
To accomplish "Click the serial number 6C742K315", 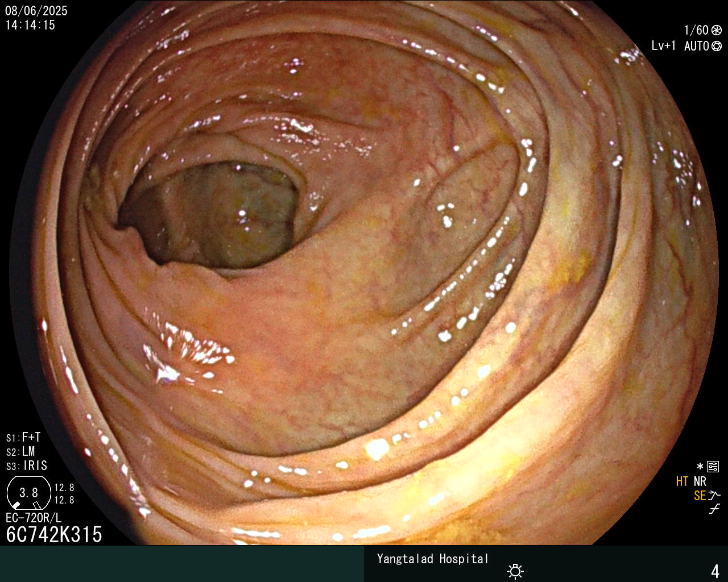I will tap(54, 535).
